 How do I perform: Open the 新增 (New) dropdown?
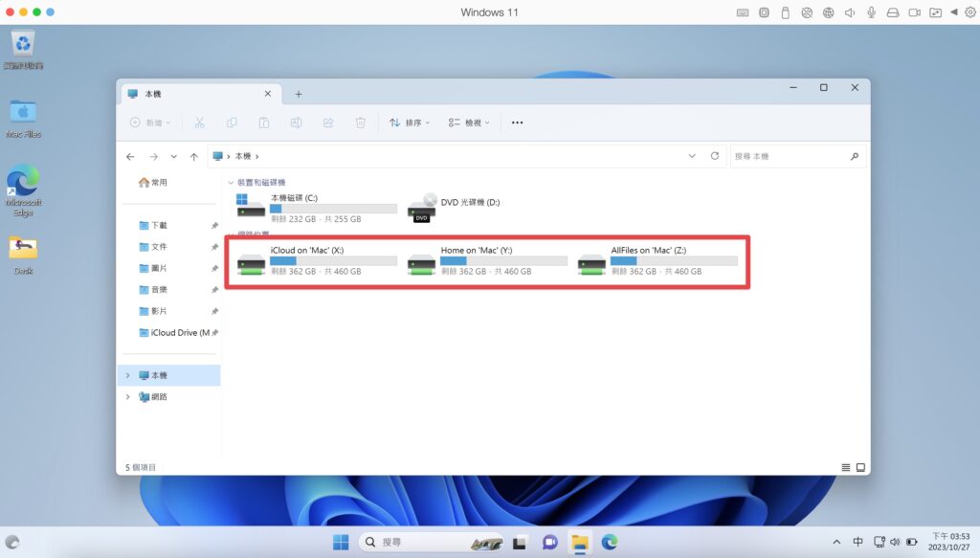coord(150,123)
